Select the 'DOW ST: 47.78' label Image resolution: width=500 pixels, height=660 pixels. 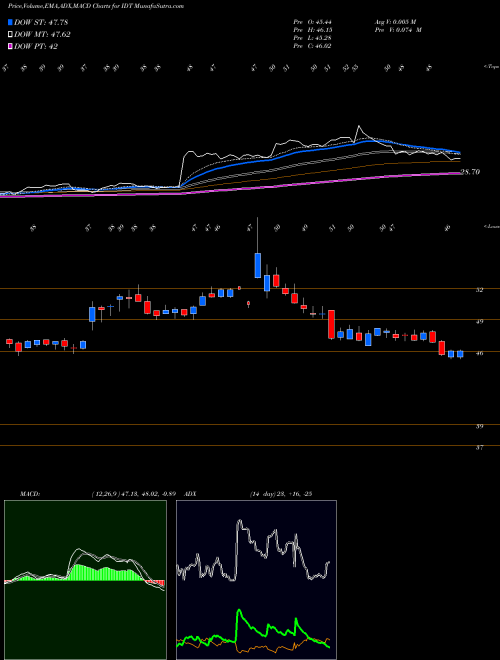tap(41, 22)
